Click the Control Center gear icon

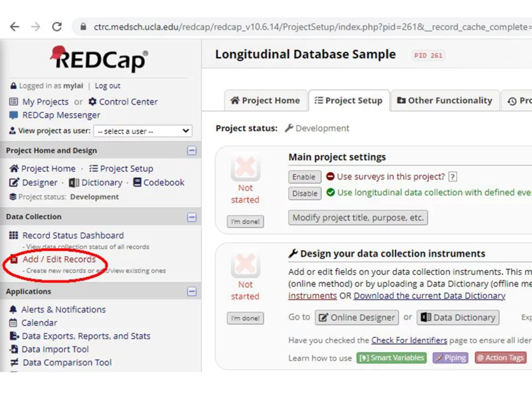click(x=93, y=101)
